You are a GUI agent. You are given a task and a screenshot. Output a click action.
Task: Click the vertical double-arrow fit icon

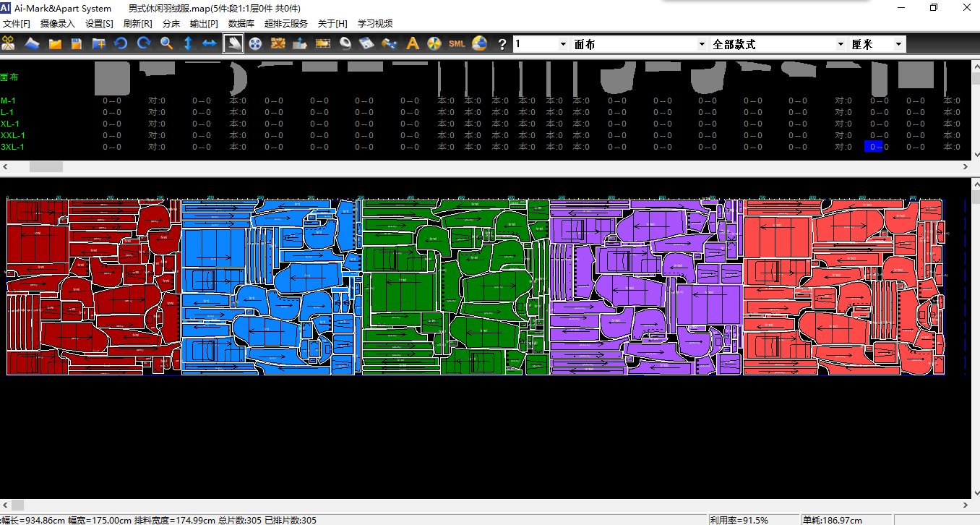188,44
